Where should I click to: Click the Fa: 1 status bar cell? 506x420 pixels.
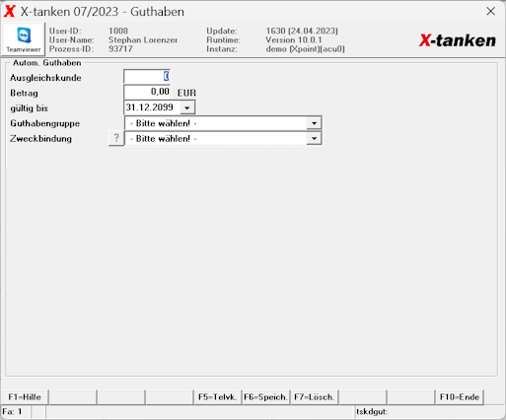16,412
